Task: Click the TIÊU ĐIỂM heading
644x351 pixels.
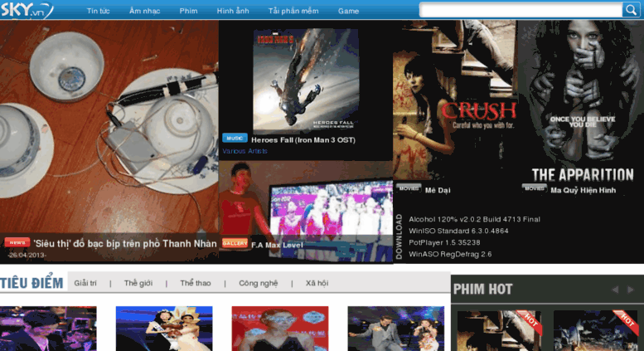Action: click(31, 283)
